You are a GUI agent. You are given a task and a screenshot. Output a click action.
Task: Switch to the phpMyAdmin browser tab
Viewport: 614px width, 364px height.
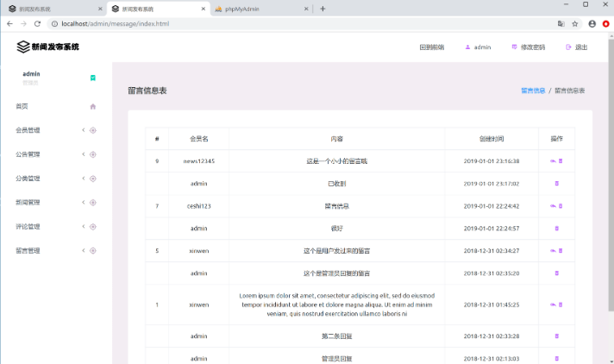[x=259, y=9]
